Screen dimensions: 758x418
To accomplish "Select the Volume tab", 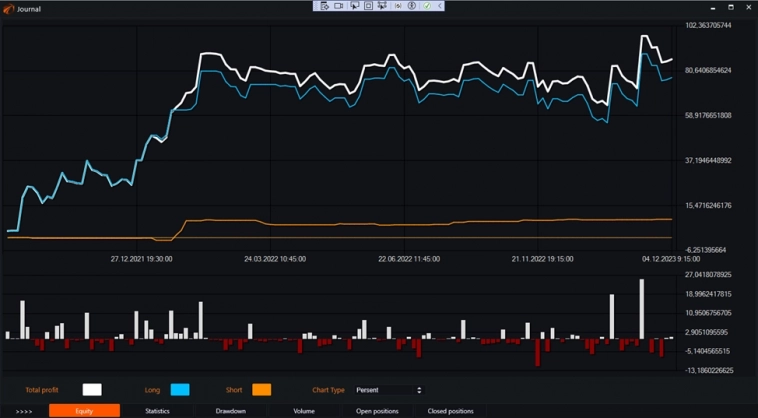I will tap(304, 411).
